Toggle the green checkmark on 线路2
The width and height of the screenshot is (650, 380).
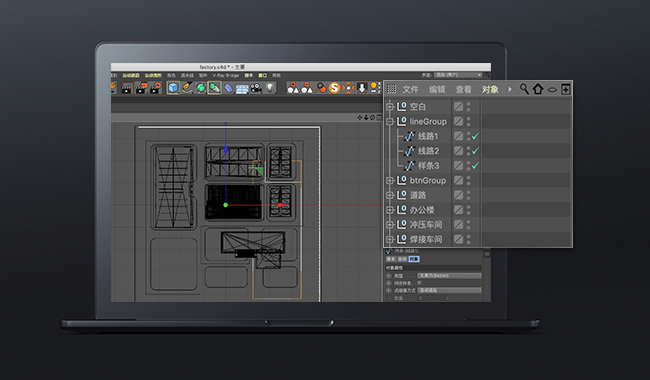475,151
